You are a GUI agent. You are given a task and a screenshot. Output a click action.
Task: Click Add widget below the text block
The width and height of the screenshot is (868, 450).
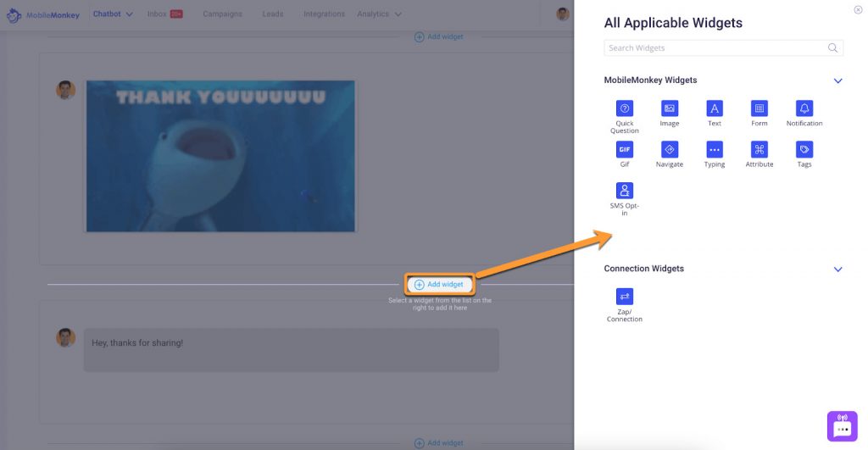pos(438,443)
